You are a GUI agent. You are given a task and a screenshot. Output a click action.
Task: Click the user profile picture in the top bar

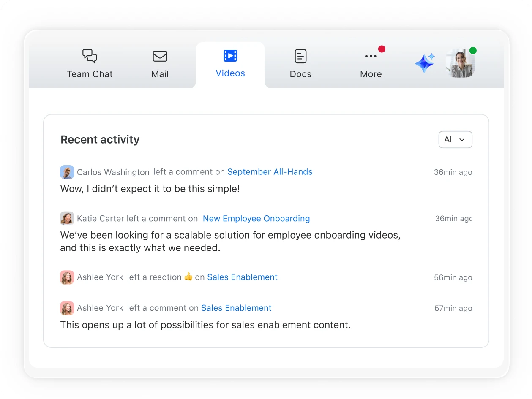[x=460, y=64]
